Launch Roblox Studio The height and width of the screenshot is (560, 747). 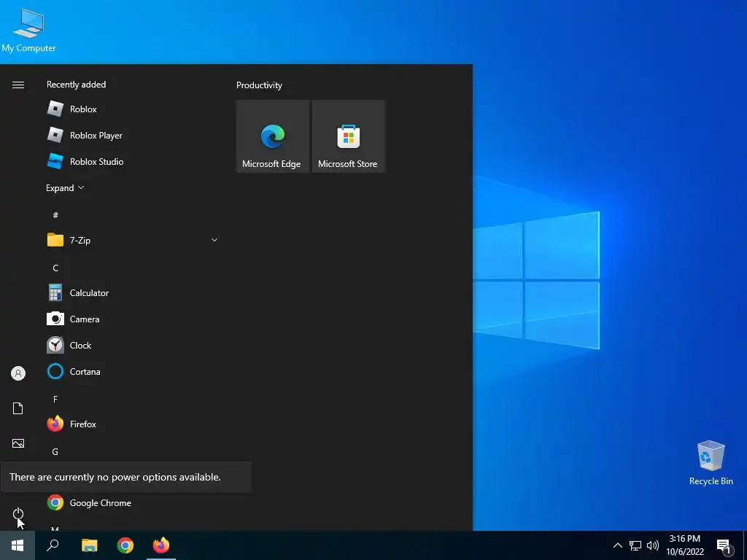pos(133,161)
